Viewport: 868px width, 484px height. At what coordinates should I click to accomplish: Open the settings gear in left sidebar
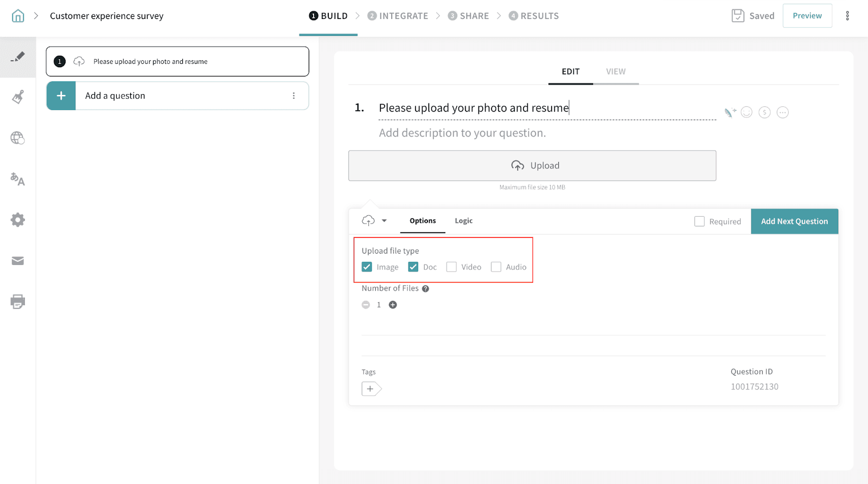pyautogui.click(x=18, y=220)
